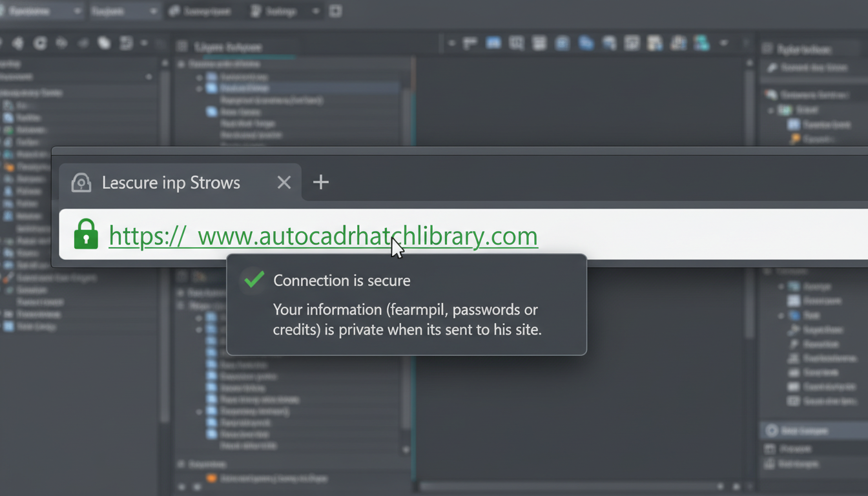Click the green checkmark in the secure tooltip
Screen dimensions: 868x496
point(253,279)
